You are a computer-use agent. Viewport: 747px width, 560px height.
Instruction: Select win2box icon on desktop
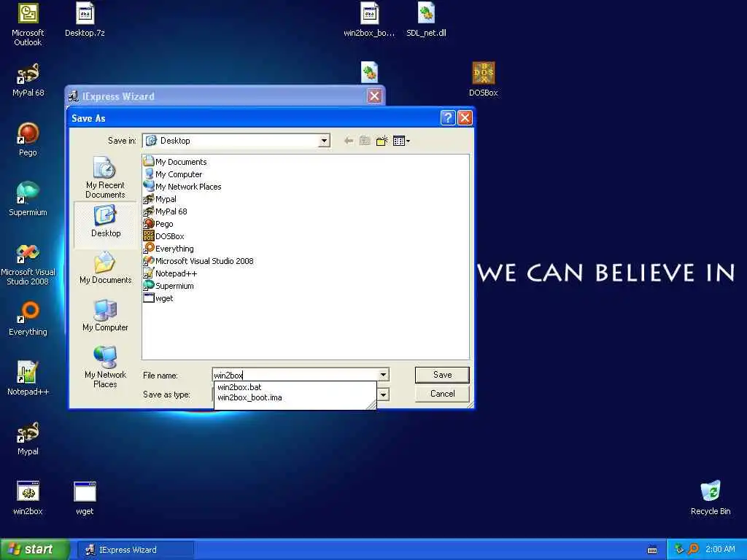28,498
